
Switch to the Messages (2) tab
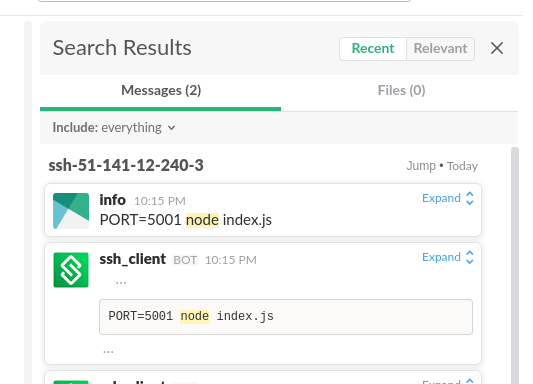(161, 91)
